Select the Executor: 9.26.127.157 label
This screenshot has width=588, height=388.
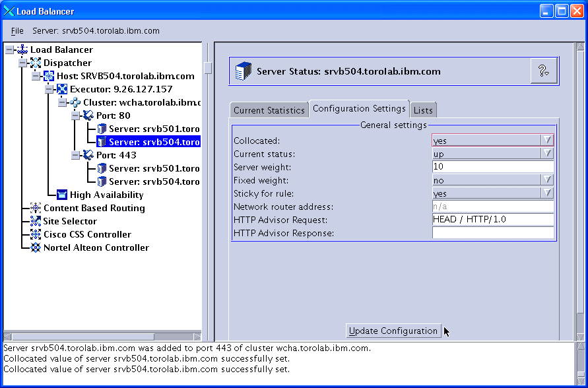click(x=121, y=89)
